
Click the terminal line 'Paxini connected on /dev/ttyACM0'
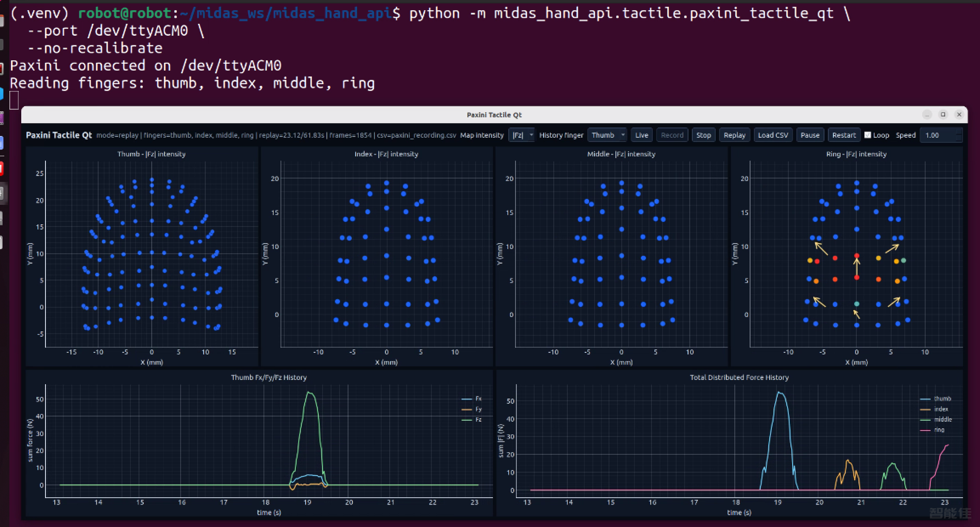[145, 65]
